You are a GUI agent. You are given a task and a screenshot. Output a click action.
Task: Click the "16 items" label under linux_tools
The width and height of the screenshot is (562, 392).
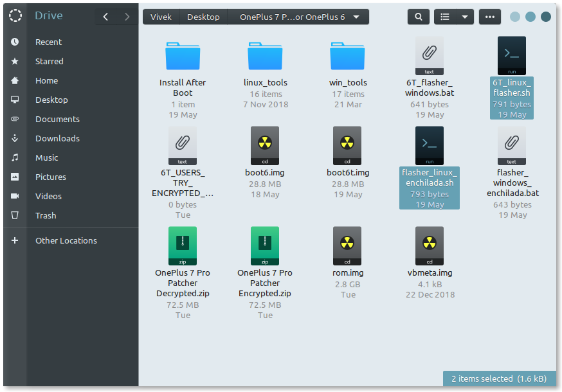pyautogui.click(x=266, y=94)
